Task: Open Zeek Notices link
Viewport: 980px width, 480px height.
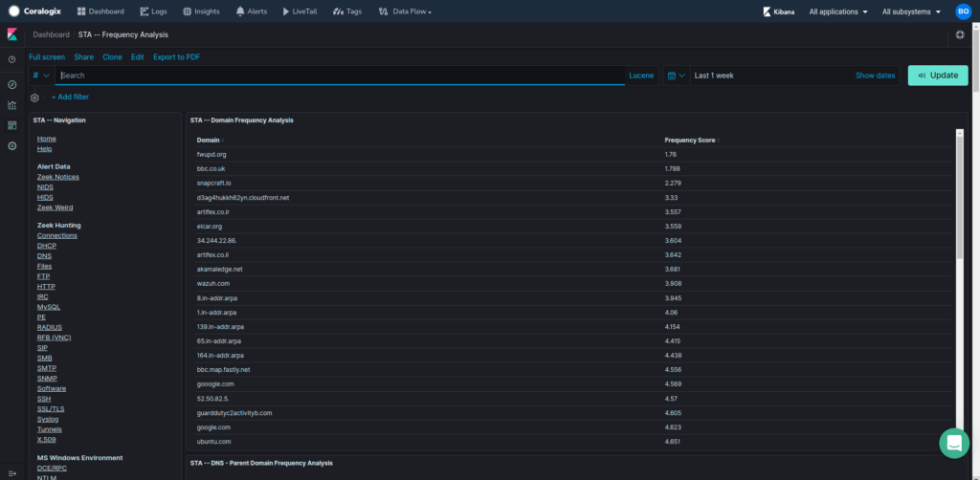Action: pyautogui.click(x=58, y=177)
